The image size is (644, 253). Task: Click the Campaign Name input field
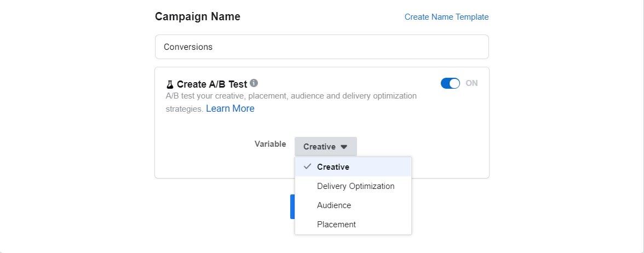click(x=321, y=47)
